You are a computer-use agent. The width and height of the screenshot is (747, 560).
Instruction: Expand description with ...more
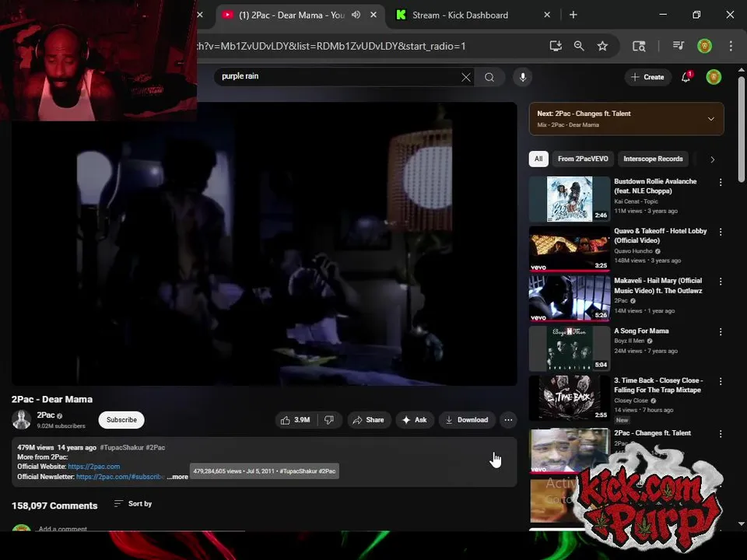[177, 477]
